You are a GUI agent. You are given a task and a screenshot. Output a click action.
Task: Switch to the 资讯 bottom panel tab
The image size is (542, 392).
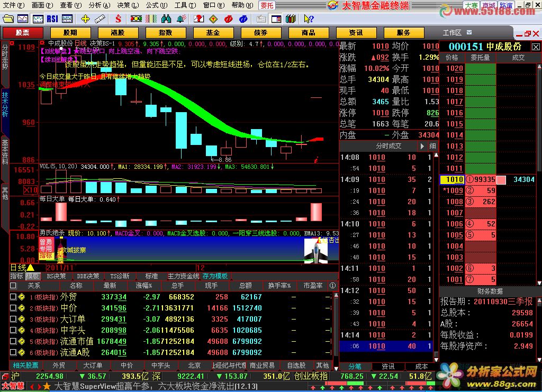[388, 367]
